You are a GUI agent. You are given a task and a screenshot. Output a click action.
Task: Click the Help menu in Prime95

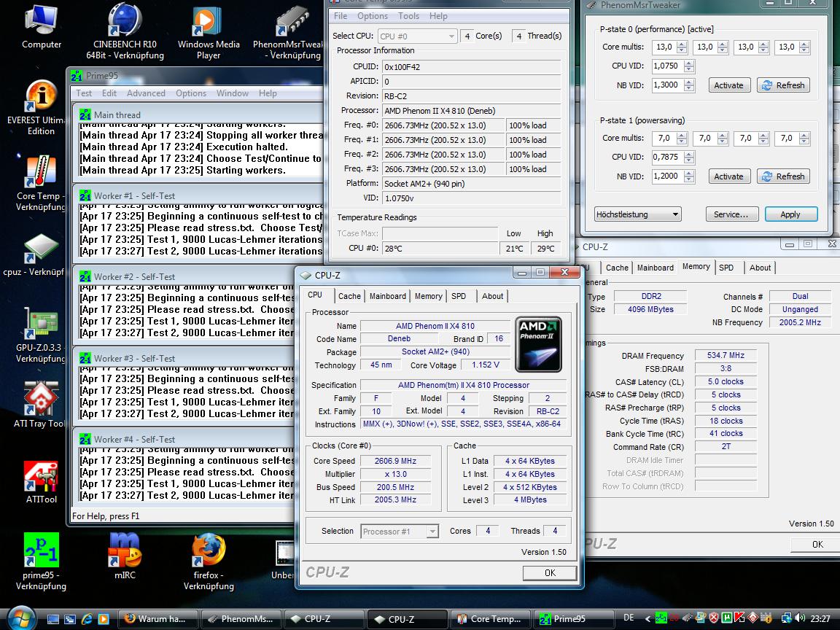pos(268,93)
